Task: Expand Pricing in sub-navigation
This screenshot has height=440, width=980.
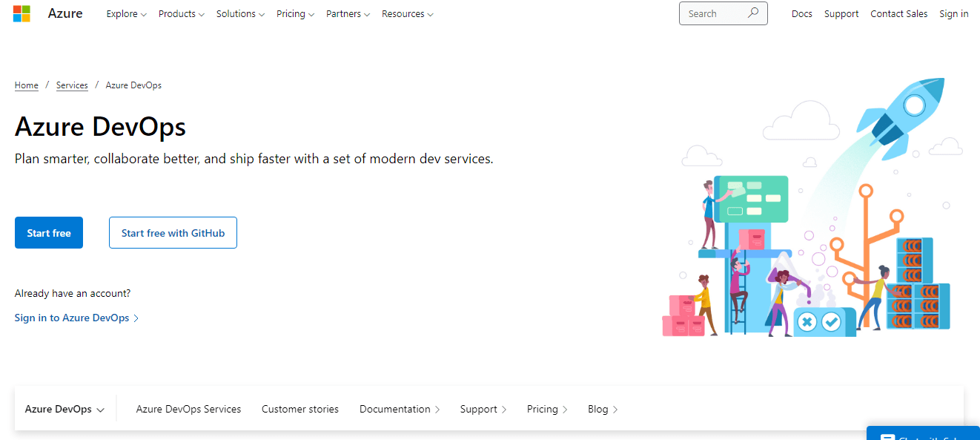Action: pos(547,409)
